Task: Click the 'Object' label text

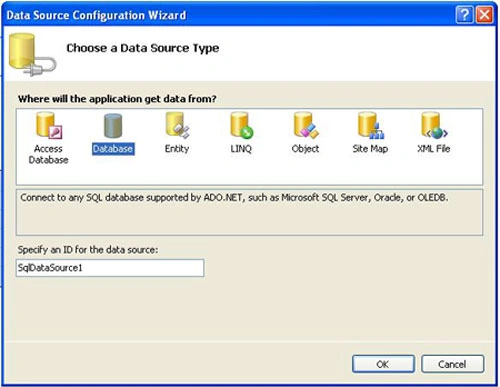Action: coord(305,149)
